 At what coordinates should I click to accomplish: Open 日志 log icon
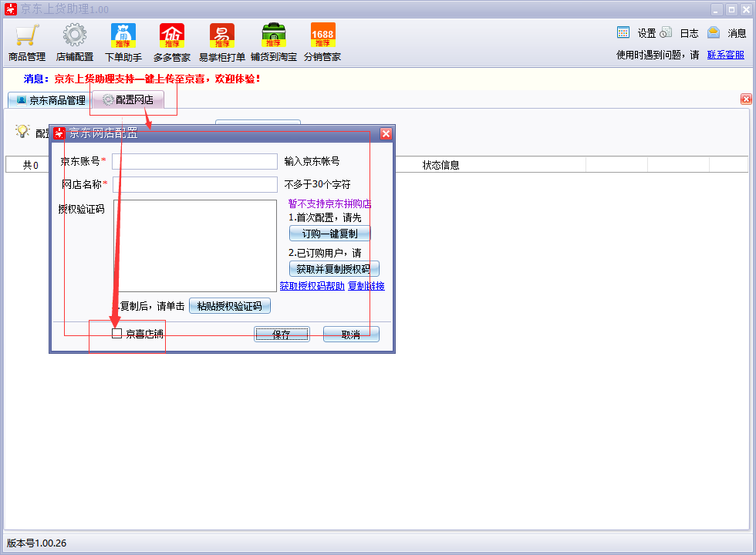[x=666, y=32]
